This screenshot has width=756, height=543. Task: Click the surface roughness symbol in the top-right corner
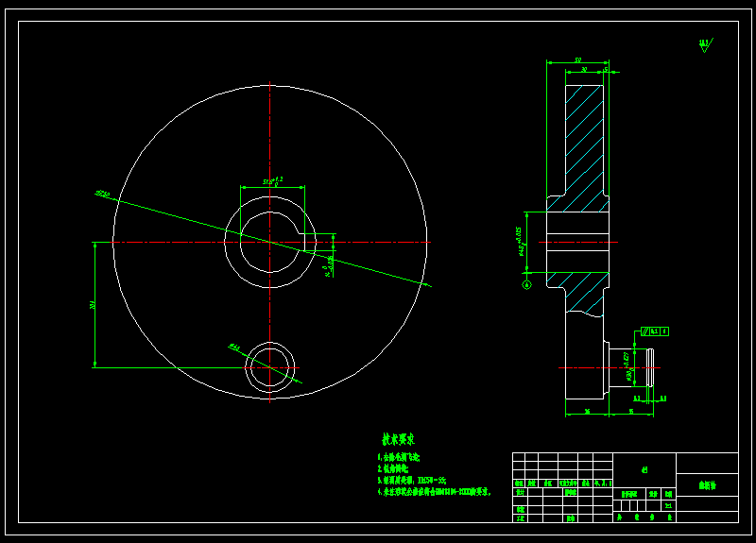(705, 45)
